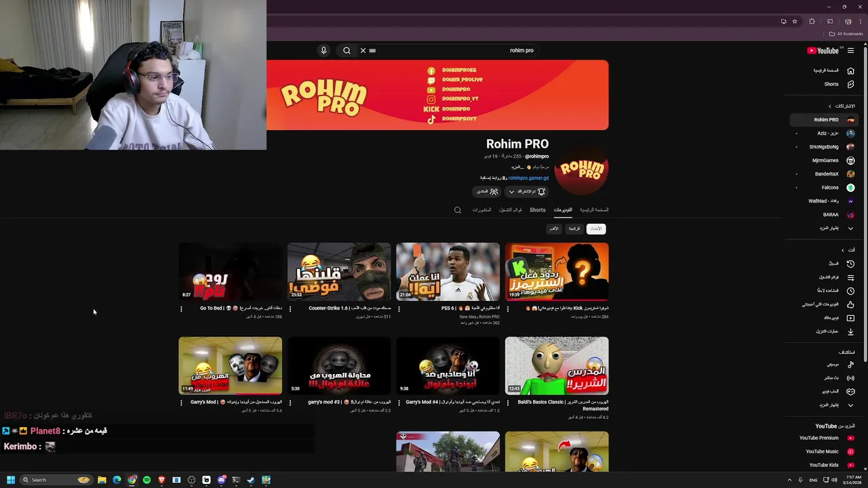The image size is (868, 488).
Task: Open options menu for Go To Bed video
Action: pos(181,309)
